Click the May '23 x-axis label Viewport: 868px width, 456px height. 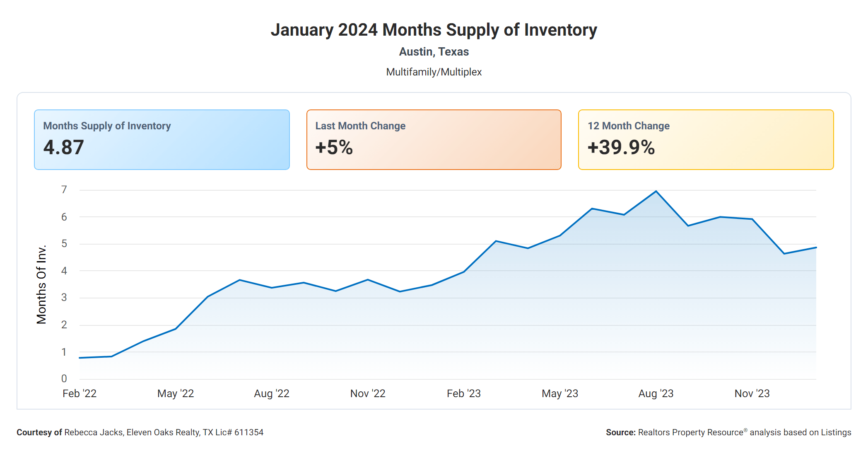pyautogui.click(x=560, y=393)
